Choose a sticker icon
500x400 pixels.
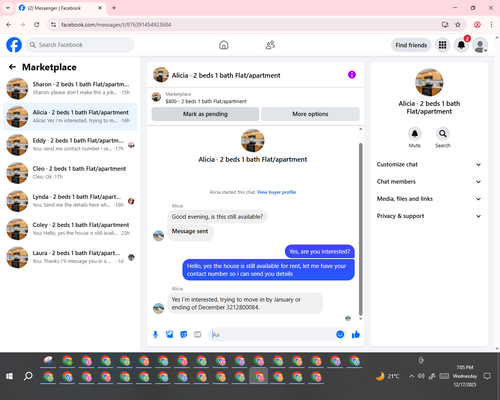coord(184,334)
